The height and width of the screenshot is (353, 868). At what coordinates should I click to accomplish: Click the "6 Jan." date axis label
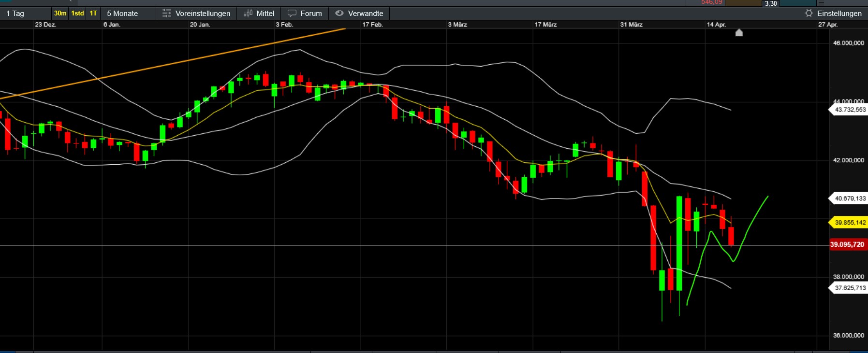112,25
